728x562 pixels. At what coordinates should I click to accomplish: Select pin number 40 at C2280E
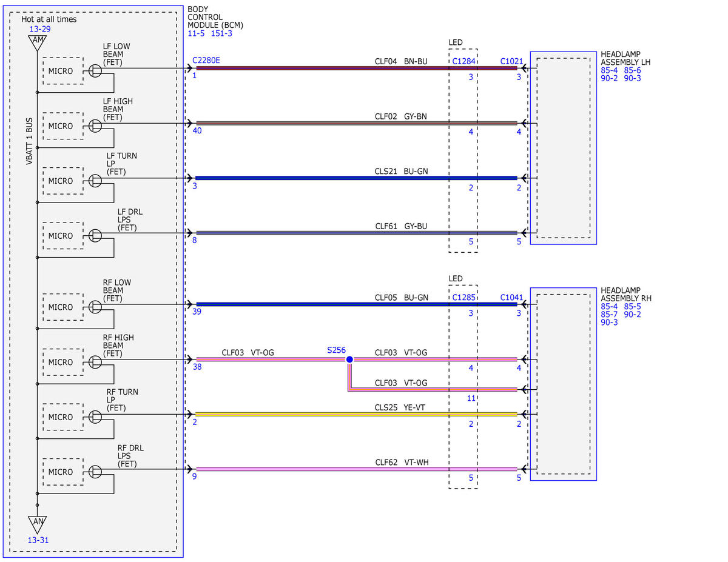pos(197,130)
